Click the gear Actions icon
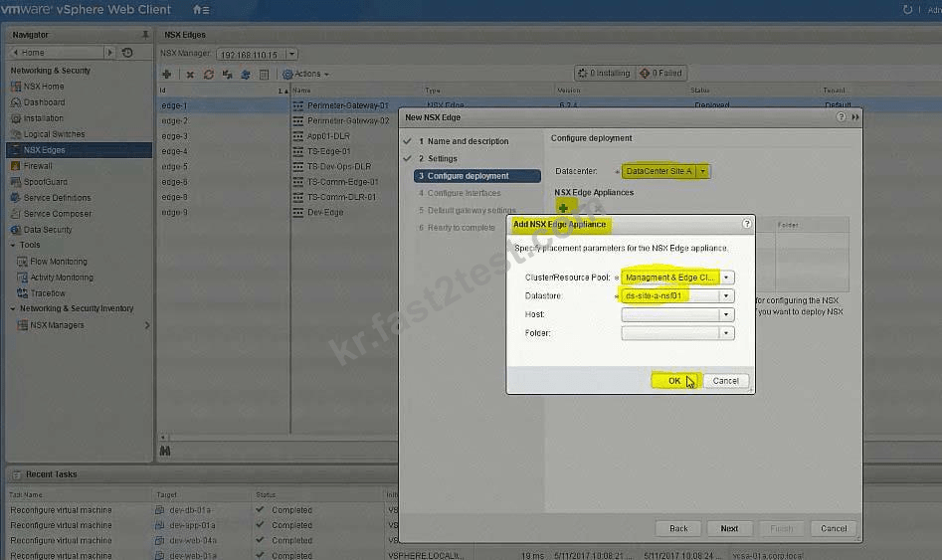Image resolution: width=942 pixels, height=560 pixels. 287,75
